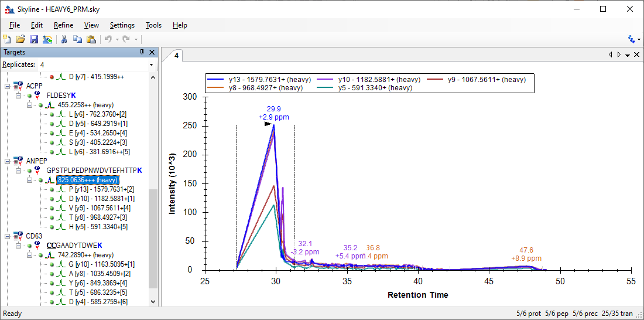The height and width of the screenshot is (320, 644).
Task: Click the New Document toolbar icon
Action: click(7, 39)
